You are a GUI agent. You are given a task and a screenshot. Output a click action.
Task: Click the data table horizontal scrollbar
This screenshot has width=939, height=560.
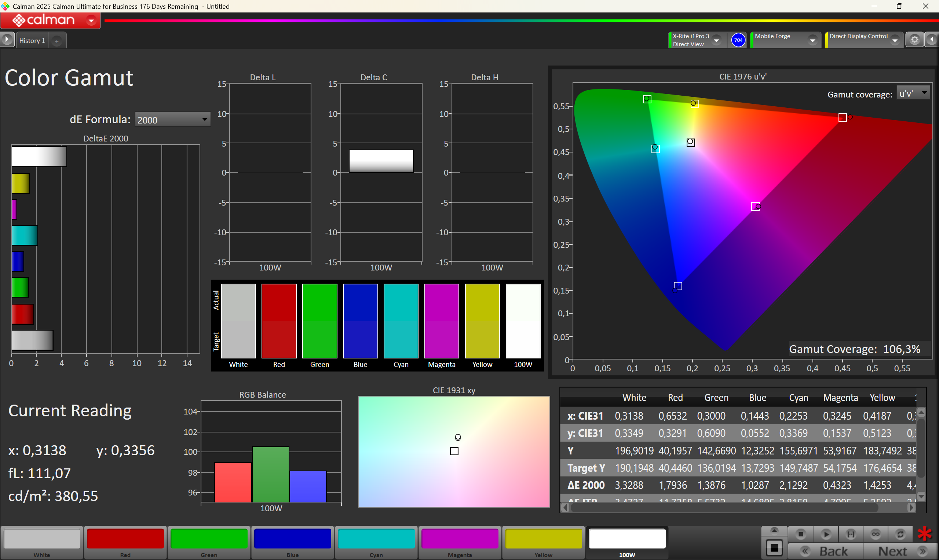[x=725, y=508]
